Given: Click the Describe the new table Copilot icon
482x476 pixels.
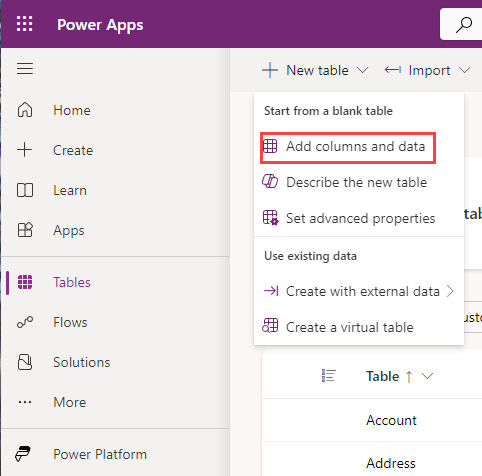Looking at the screenshot, I should point(270,182).
